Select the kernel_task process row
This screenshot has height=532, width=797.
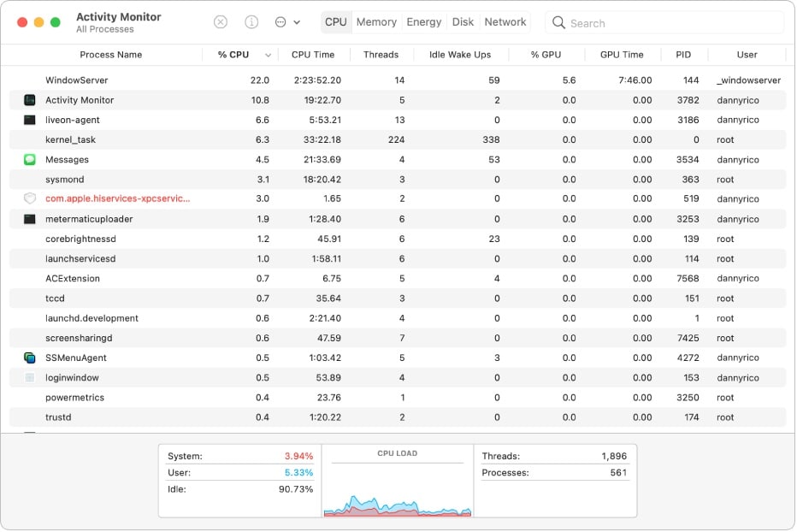click(x=398, y=140)
